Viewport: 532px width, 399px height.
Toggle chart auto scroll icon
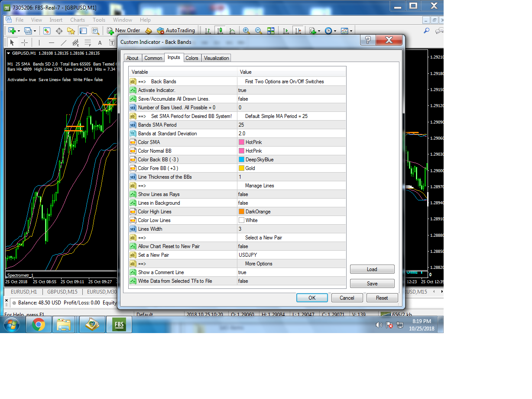click(285, 31)
